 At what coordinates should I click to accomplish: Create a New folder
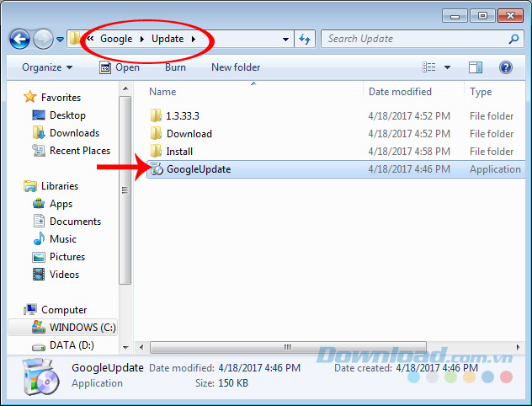[236, 67]
